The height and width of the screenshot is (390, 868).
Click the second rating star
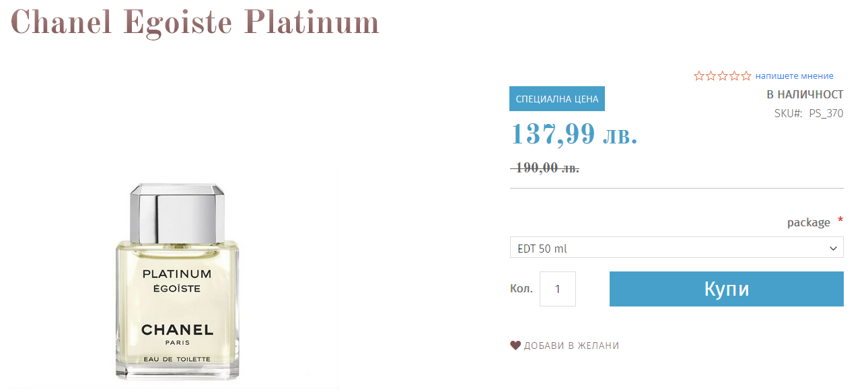[711, 76]
